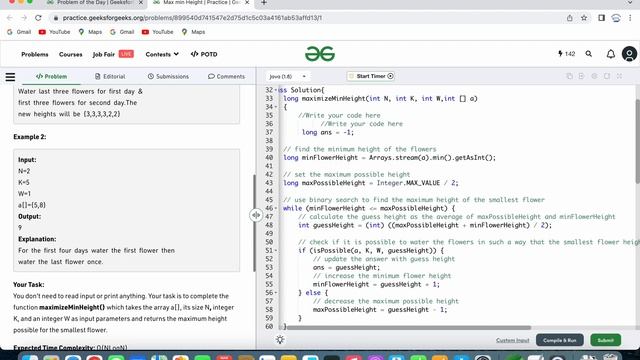640x360 pixels.
Task: Expand editor to fullscreen icon
Action: click(619, 76)
